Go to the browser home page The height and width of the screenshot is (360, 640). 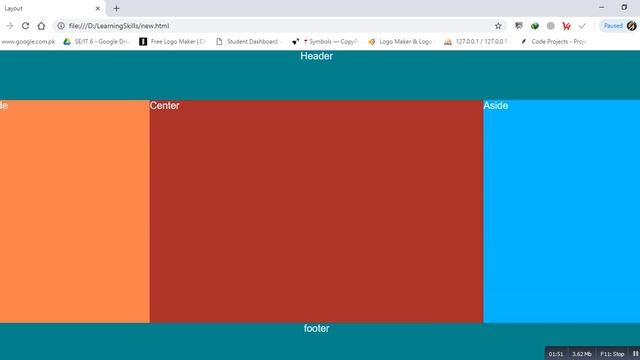41,26
